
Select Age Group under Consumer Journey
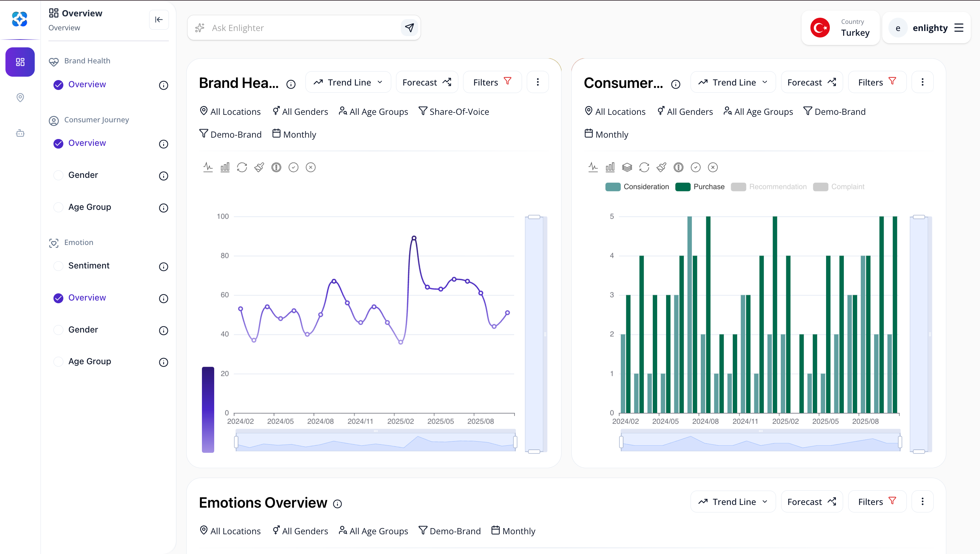[x=58, y=207]
